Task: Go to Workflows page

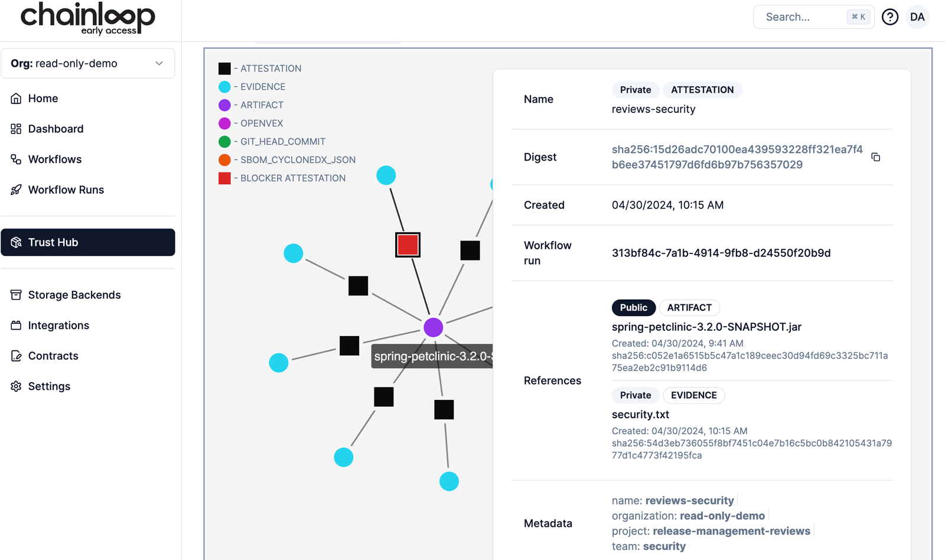Action: tap(55, 159)
